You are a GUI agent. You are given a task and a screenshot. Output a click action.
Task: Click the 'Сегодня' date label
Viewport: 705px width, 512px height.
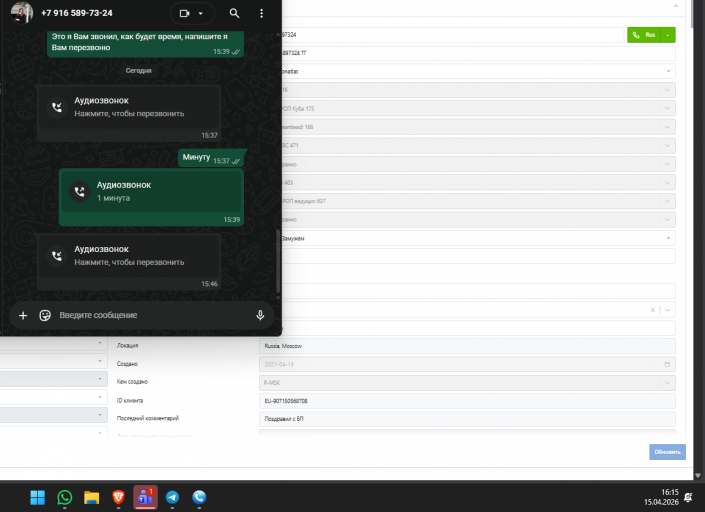pyautogui.click(x=138, y=71)
